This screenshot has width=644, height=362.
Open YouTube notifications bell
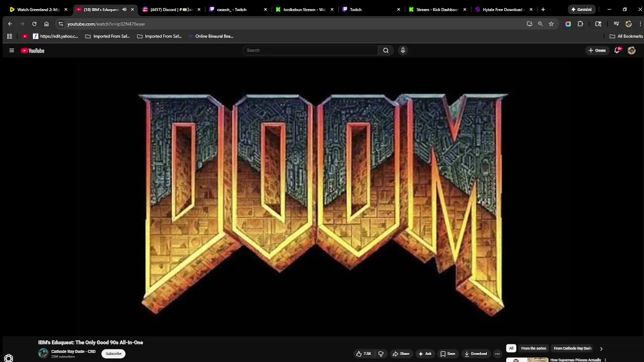pyautogui.click(x=617, y=50)
